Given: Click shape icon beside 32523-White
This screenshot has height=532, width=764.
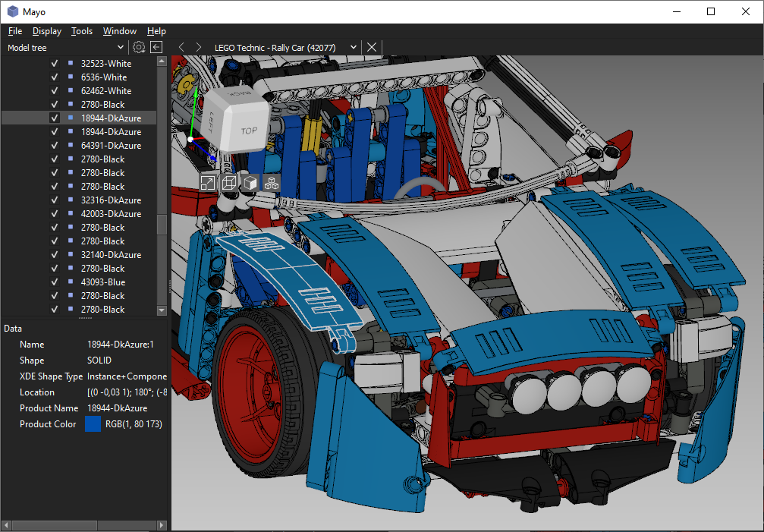Looking at the screenshot, I should tap(71, 63).
